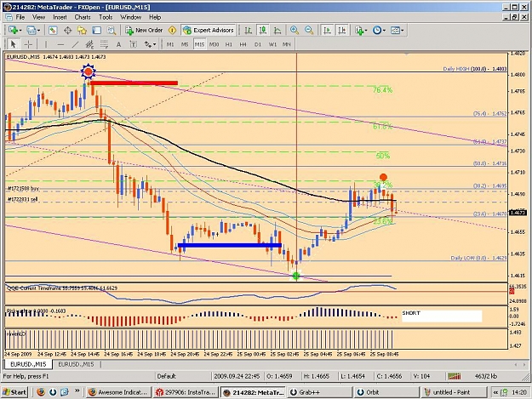The width and height of the screenshot is (532, 399).
Task: Open the Templates dropdown
Action: (x=397, y=30)
